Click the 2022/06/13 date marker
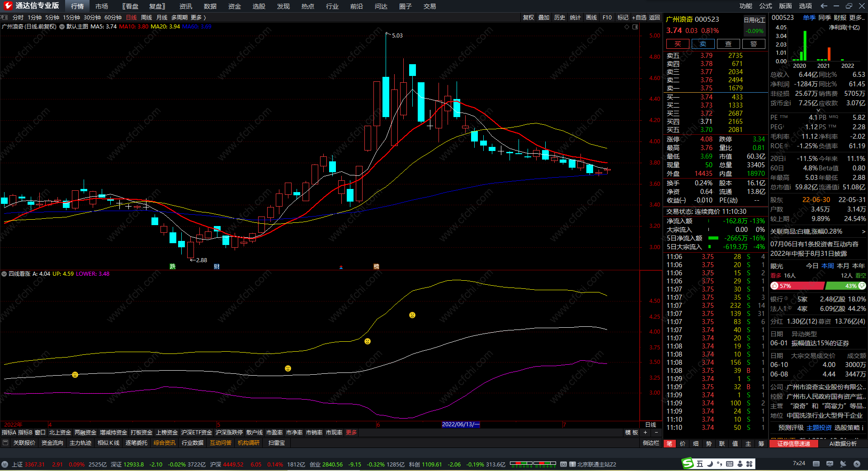 pos(461,424)
